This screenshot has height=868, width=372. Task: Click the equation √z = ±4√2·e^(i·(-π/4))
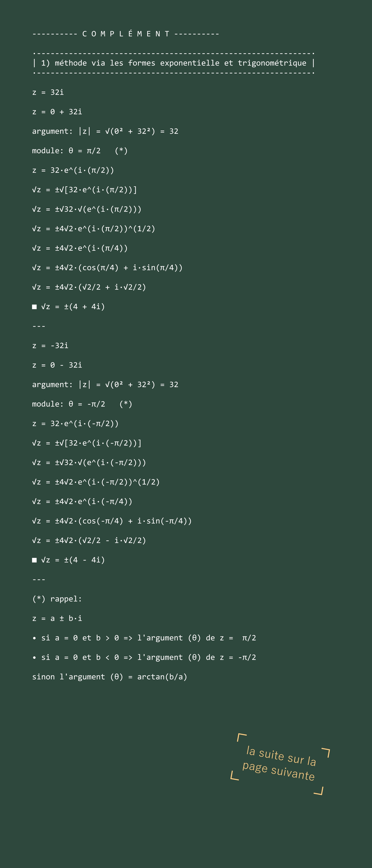point(82,501)
